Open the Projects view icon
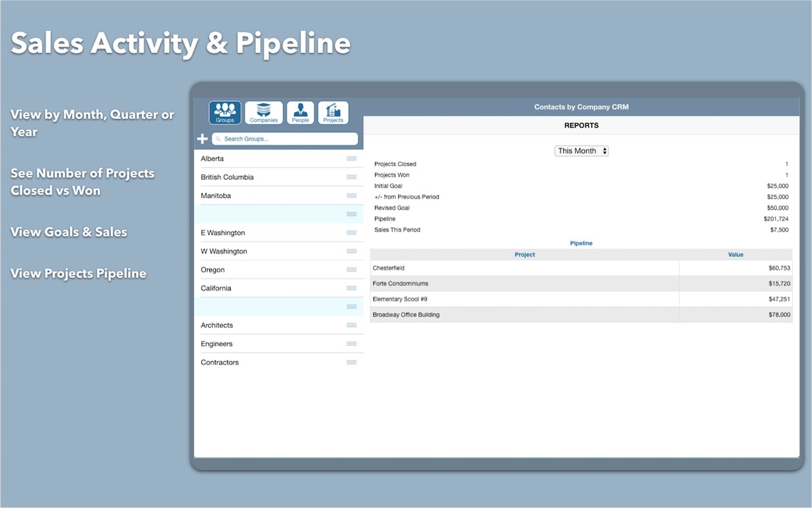 333,112
